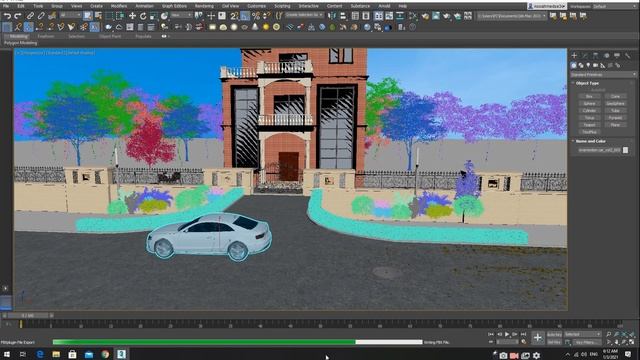Select the Lights create category

pos(588,65)
